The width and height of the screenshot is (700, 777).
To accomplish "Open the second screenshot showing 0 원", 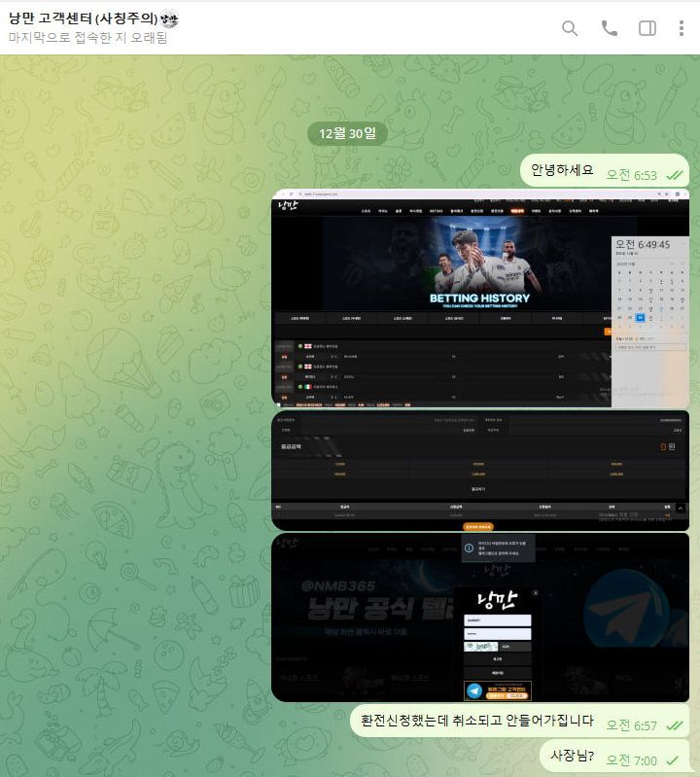I will click(480, 470).
